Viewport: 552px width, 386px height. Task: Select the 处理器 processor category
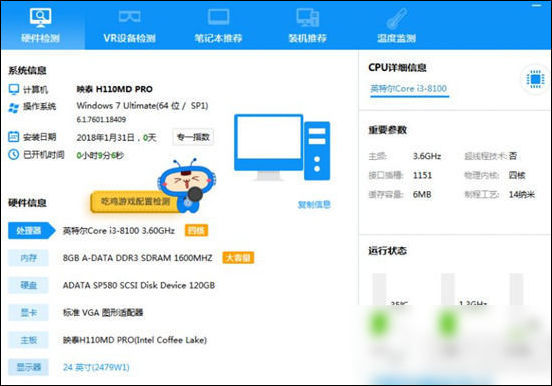tap(31, 231)
